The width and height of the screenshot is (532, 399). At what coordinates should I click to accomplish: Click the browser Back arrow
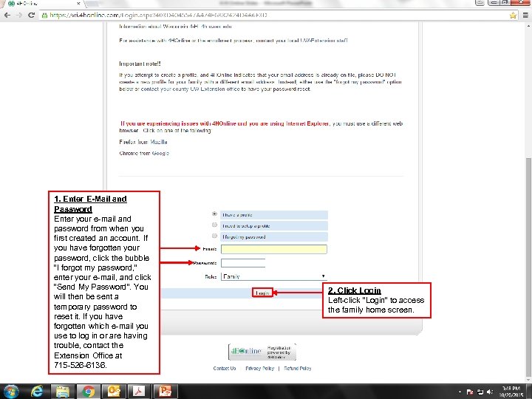point(7,15)
